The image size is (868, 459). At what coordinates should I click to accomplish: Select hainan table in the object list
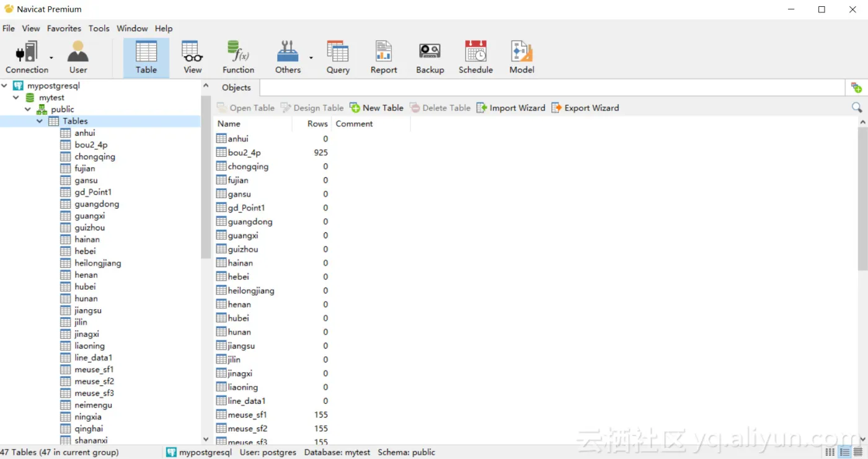click(240, 263)
